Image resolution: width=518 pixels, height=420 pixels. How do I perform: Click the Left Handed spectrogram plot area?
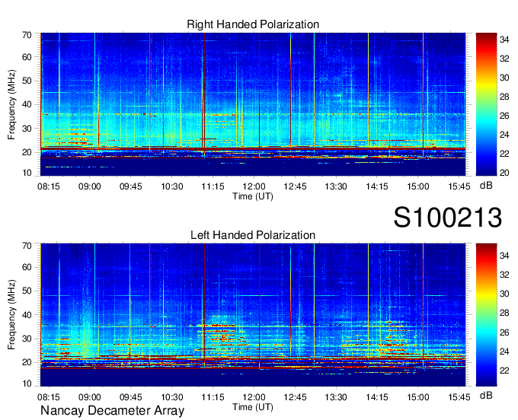(x=253, y=315)
